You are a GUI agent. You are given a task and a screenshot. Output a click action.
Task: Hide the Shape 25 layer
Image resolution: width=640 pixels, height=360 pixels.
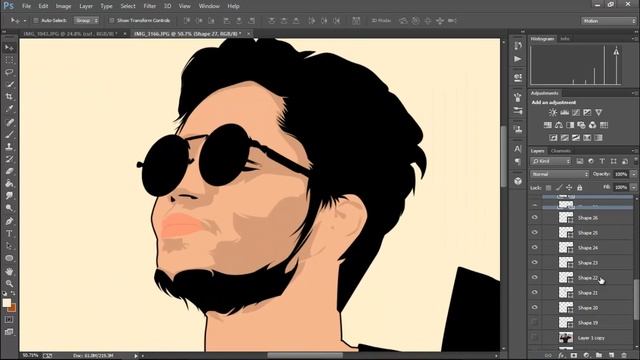(x=535, y=232)
